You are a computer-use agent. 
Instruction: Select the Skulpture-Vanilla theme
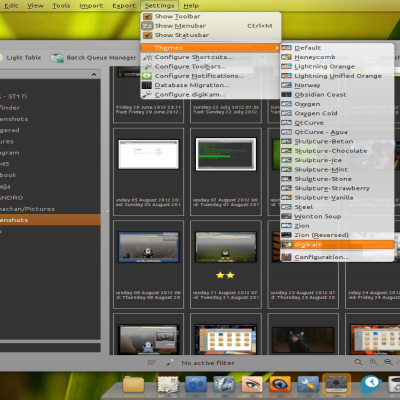coord(337,198)
